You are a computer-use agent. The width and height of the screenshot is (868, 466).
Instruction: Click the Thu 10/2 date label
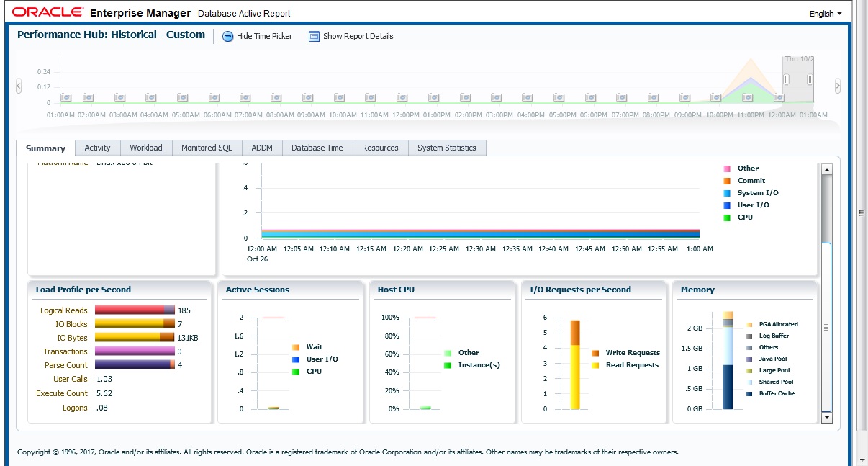pos(800,59)
